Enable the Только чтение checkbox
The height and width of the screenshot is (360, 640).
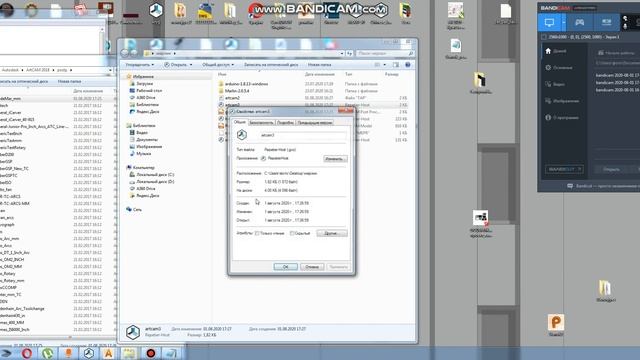257,233
